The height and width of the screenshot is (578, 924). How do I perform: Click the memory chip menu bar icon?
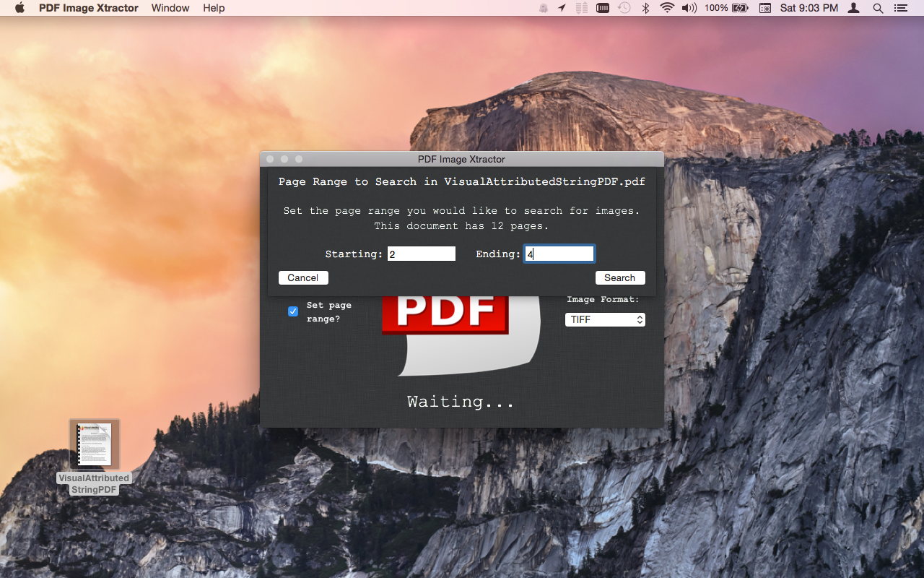pos(603,8)
